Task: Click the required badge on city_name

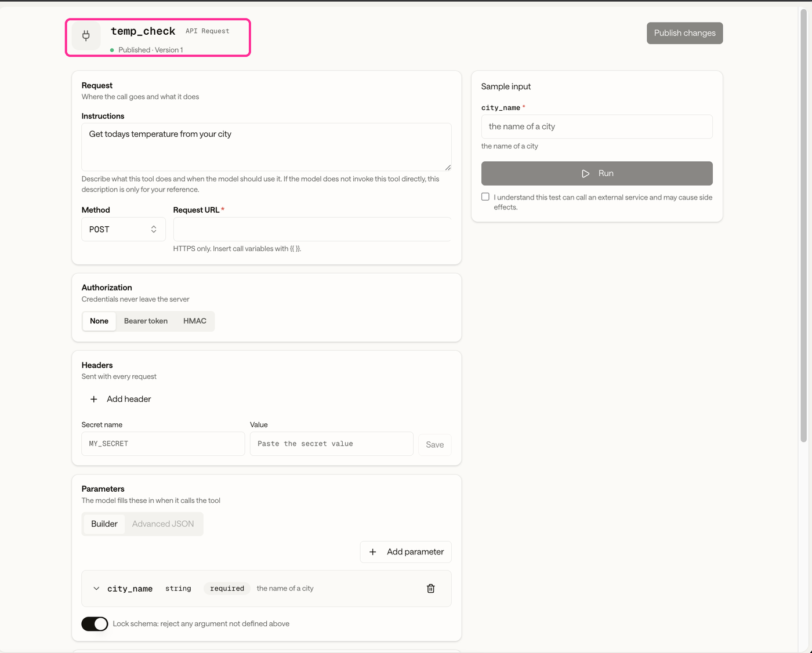Action: (227, 589)
